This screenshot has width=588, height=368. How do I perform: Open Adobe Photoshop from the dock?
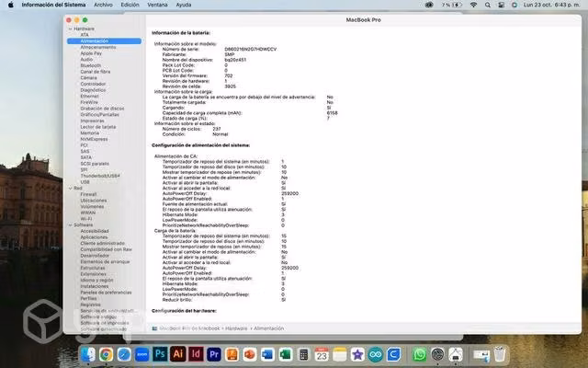click(160, 354)
